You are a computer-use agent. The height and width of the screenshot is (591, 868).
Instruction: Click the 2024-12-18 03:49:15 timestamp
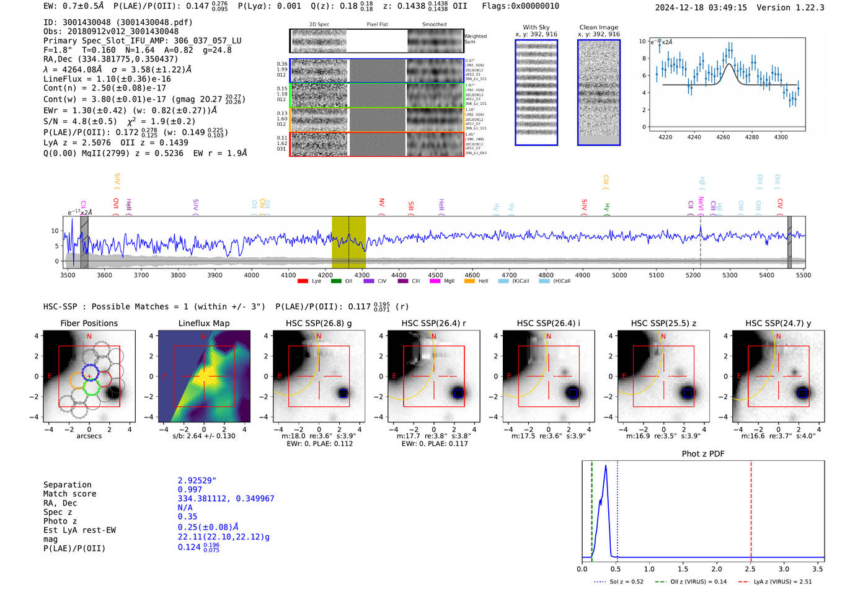pyautogui.click(x=701, y=7)
